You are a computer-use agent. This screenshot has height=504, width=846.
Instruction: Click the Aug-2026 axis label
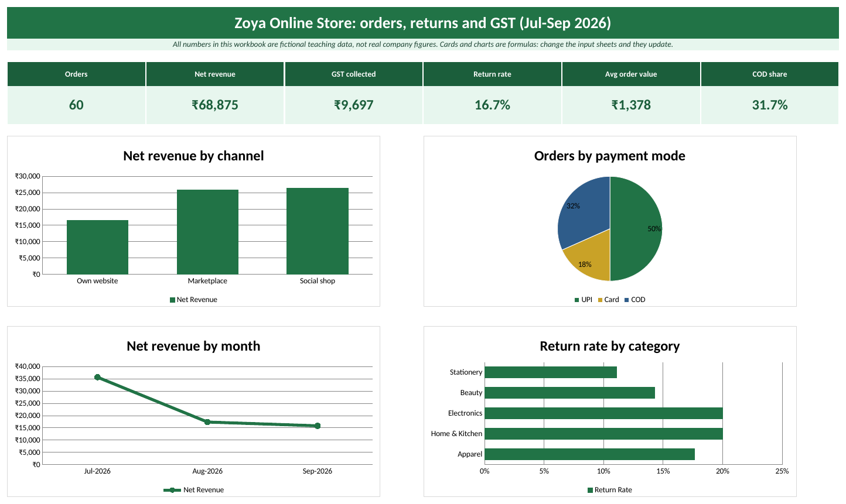(207, 471)
